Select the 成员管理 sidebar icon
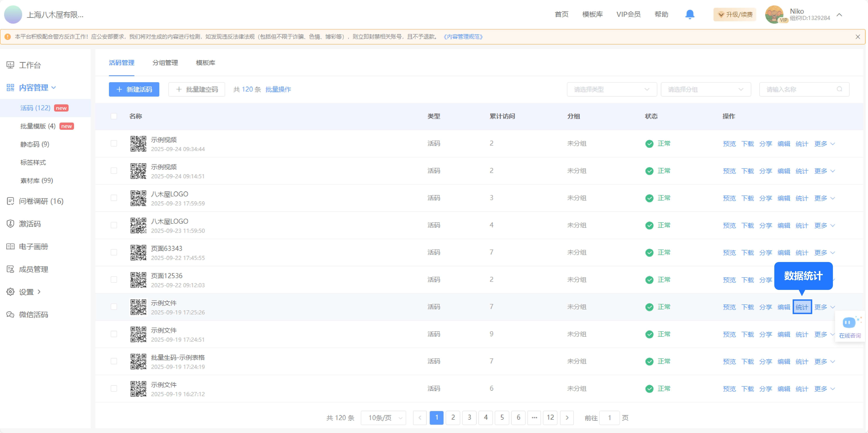The image size is (868, 433). pos(10,269)
